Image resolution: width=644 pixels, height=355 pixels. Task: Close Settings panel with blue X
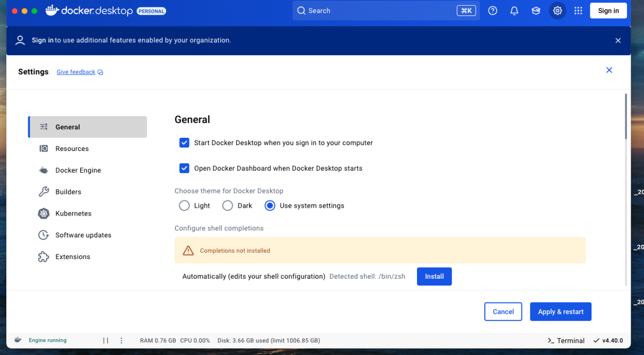pyautogui.click(x=609, y=70)
